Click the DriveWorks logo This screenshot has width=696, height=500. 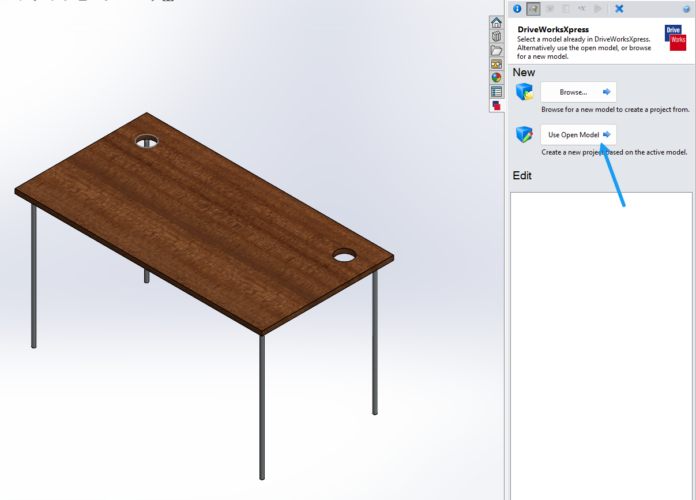click(675, 38)
